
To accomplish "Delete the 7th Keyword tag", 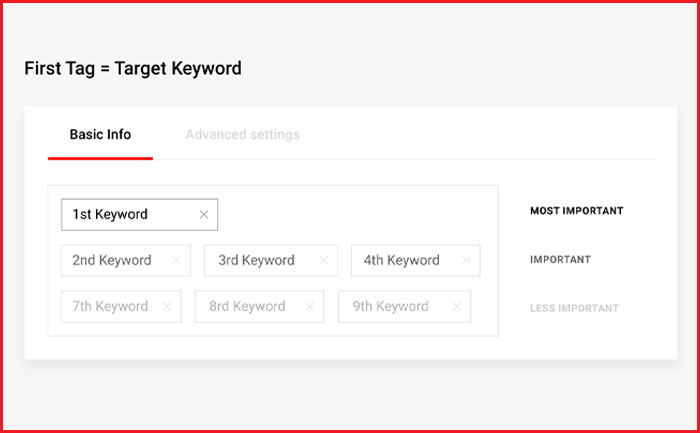I will (166, 307).
